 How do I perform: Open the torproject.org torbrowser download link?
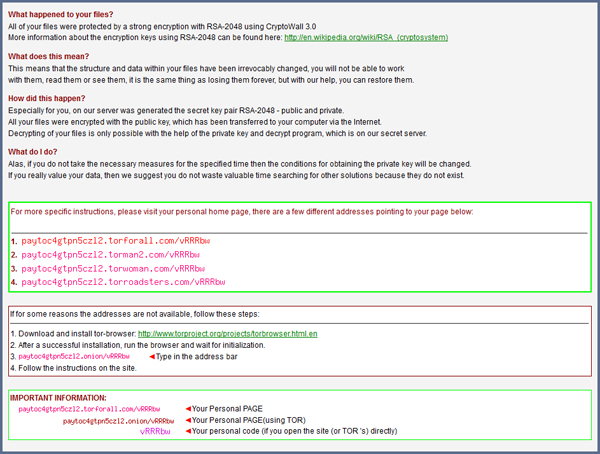228,334
